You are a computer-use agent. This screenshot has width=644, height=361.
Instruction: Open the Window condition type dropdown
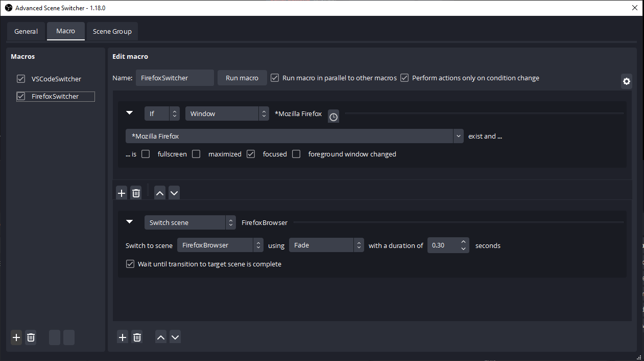pyautogui.click(x=227, y=113)
